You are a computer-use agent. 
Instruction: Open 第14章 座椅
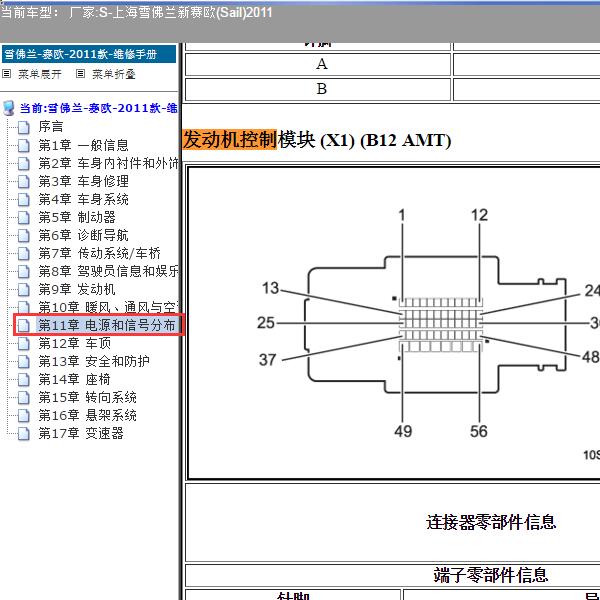pyautogui.click(x=75, y=380)
